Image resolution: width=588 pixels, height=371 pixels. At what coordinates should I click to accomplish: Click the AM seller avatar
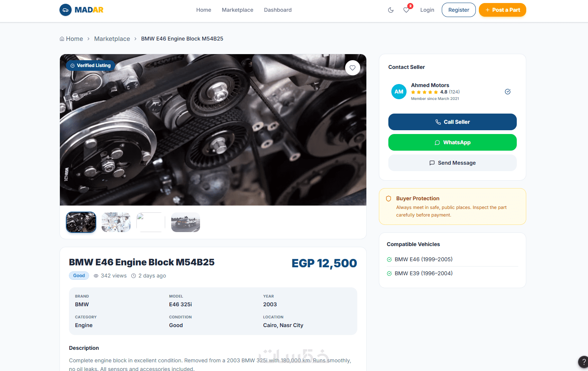pyautogui.click(x=399, y=92)
